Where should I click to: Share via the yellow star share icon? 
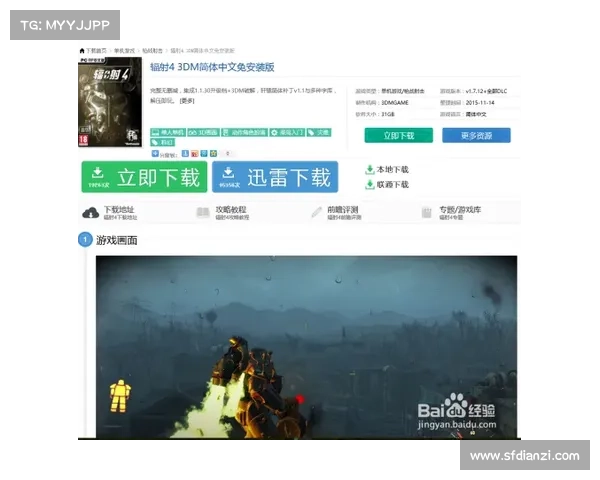(x=213, y=153)
